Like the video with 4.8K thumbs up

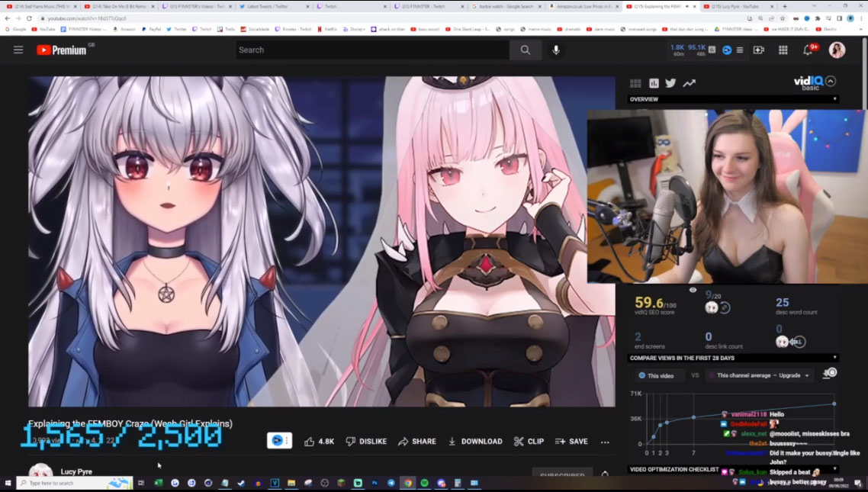(320, 441)
